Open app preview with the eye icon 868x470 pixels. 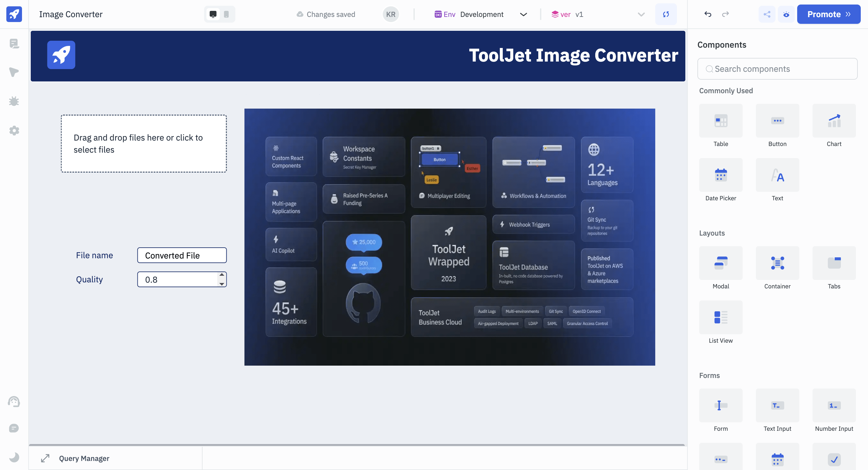(x=786, y=14)
